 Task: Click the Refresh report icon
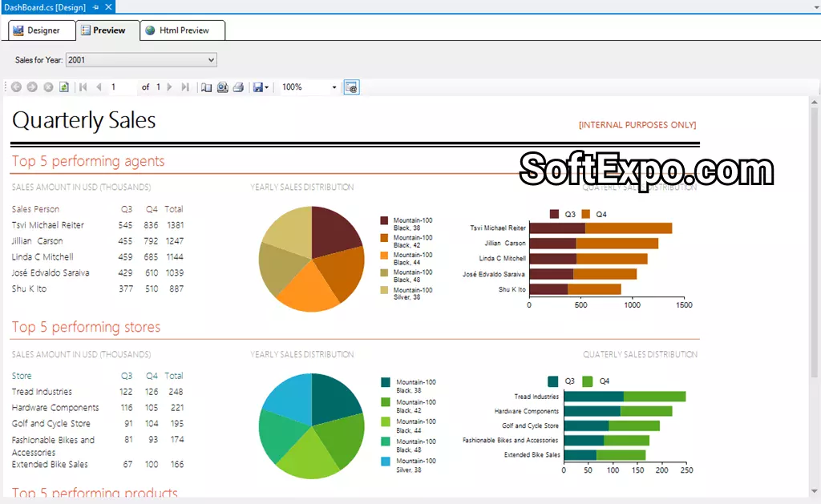coord(64,87)
